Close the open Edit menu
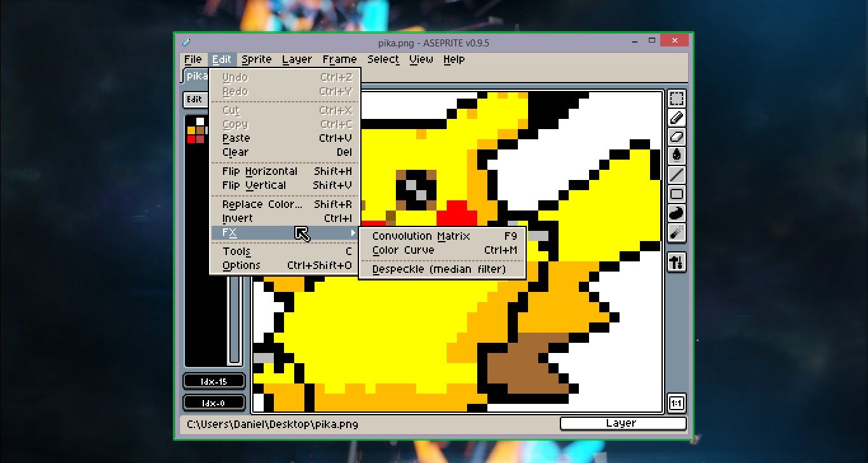The width and height of the screenshot is (868, 463). (x=222, y=59)
